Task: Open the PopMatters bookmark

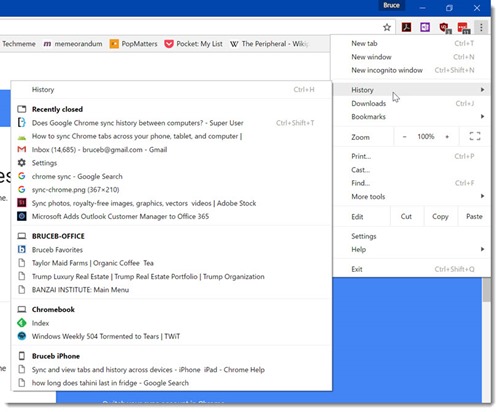Action: point(133,44)
